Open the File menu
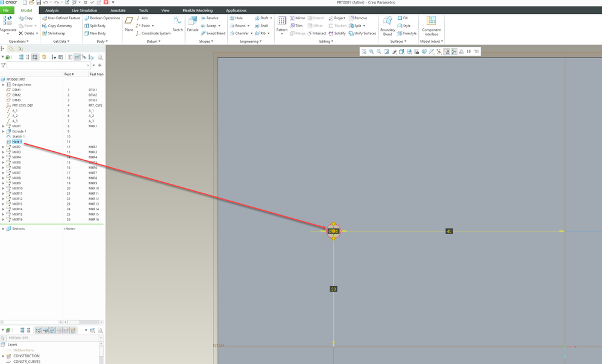Image resolution: width=602 pixels, height=364 pixels. click(6, 10)
